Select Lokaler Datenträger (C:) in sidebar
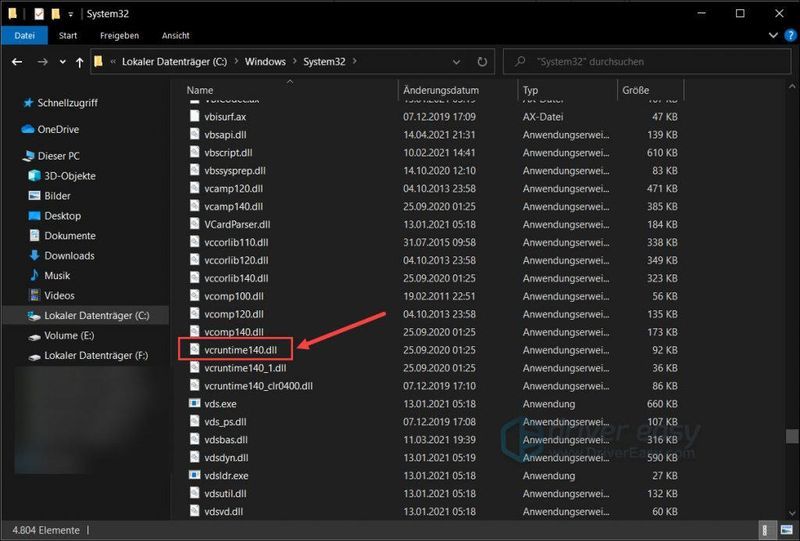The height and width of the screenshot is (541, 800). pos(86,315)
